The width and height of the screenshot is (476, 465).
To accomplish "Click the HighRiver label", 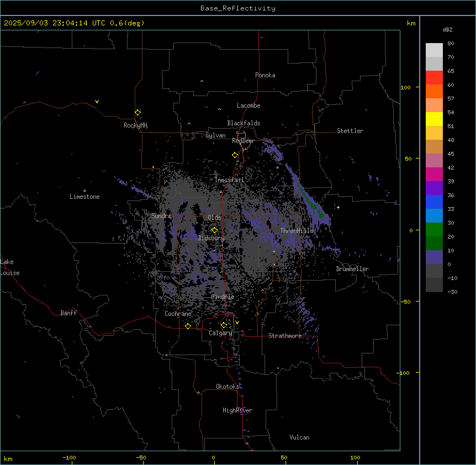I will pos(237,410).
